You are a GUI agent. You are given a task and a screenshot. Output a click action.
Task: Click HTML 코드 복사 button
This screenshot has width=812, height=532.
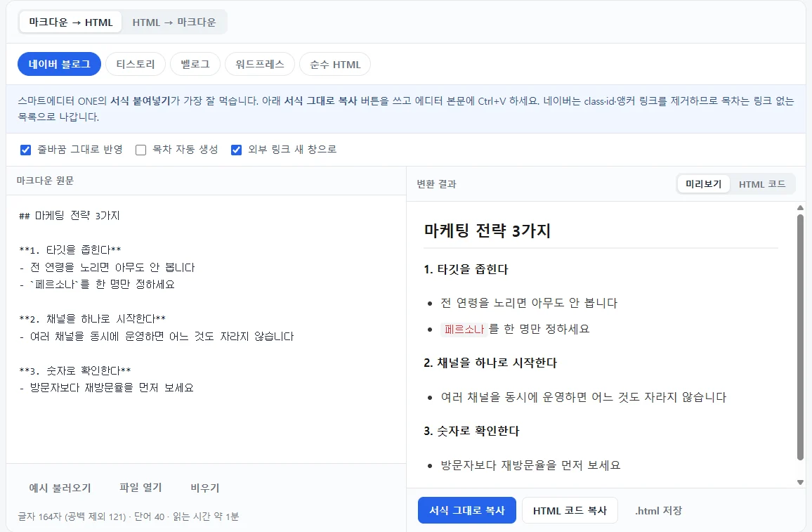[570, 510]
